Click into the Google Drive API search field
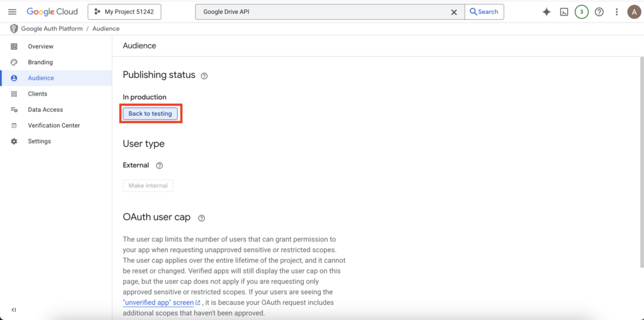Screen dimensions: 644x320 point(321,12)
